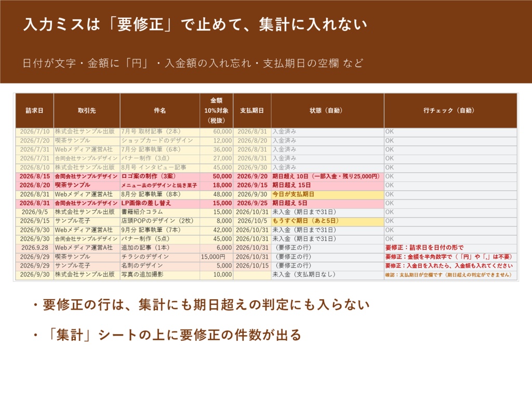Click the 支払期日 cell 2026/9/20
The width and height of the screenshot is (532, 399).
tap(252, 177)
